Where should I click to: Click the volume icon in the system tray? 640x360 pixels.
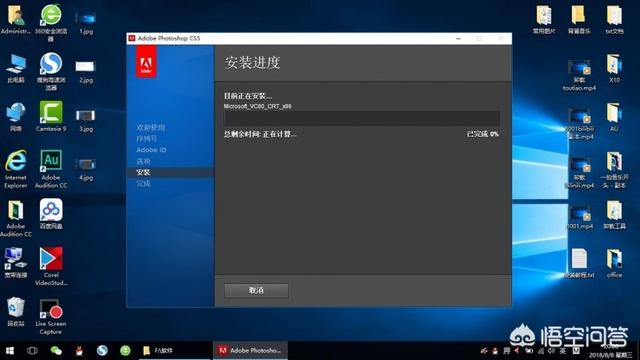pos(551,351)
